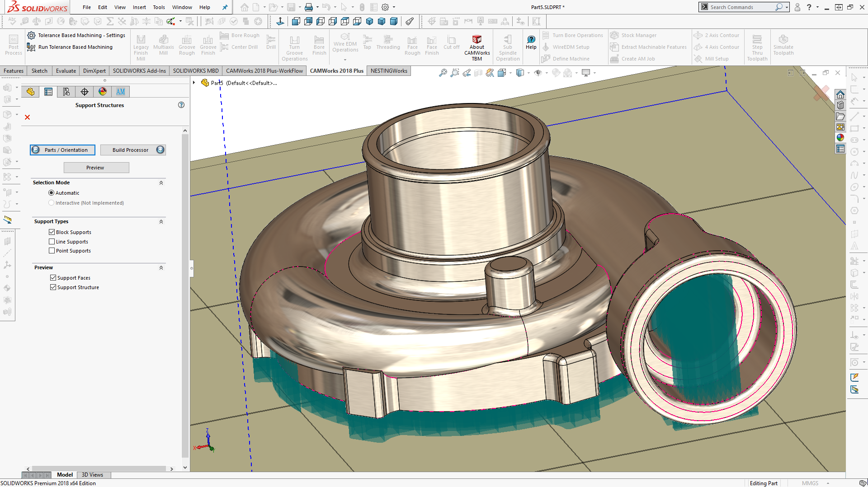Open the Appearances color wheel tab
Screen dimensions: 868x487
103,92
